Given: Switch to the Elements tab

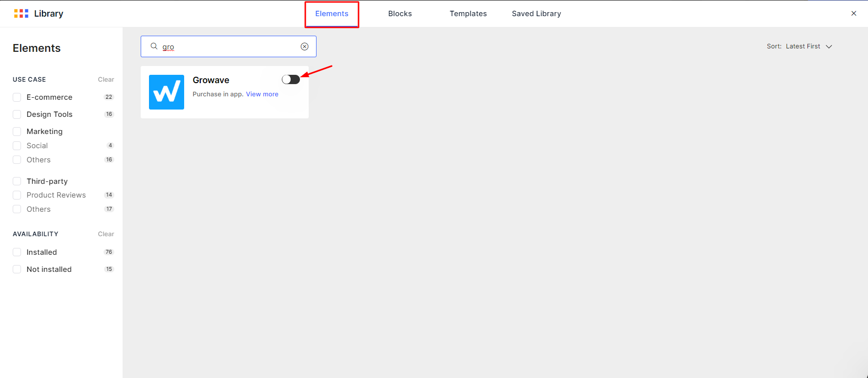Looking at the screenshot, I should [332, 14].
